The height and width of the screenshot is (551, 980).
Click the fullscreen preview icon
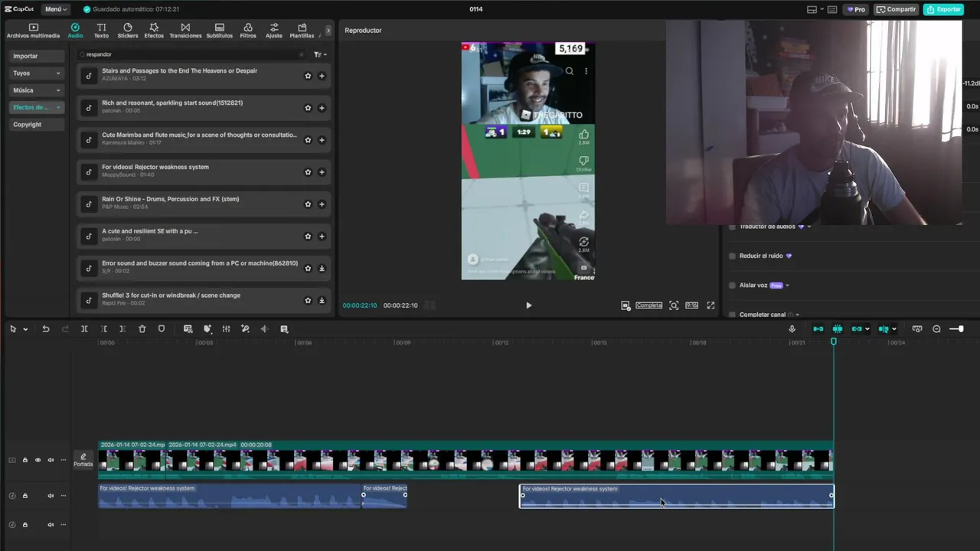click(x=710, y=305)
